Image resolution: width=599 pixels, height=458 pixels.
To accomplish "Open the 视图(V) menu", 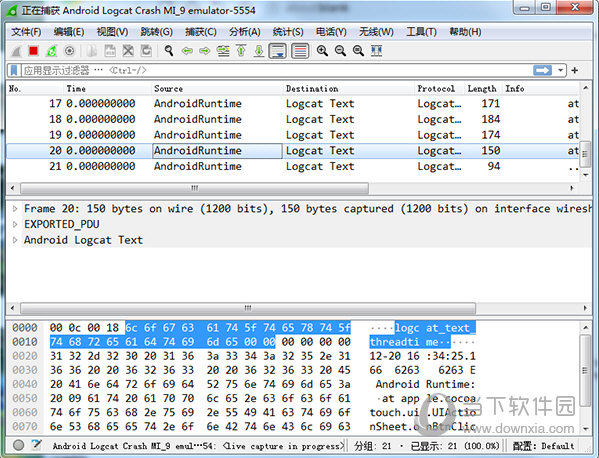I will point(112,32).
